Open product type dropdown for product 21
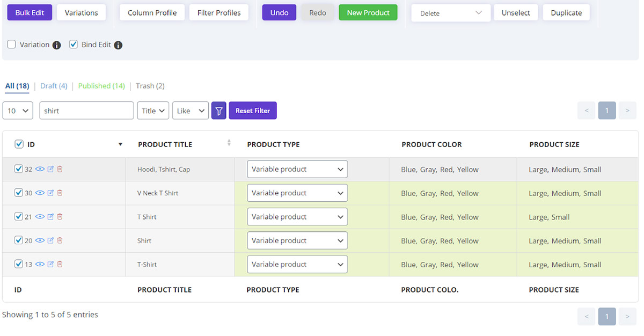 coord(297,217)
